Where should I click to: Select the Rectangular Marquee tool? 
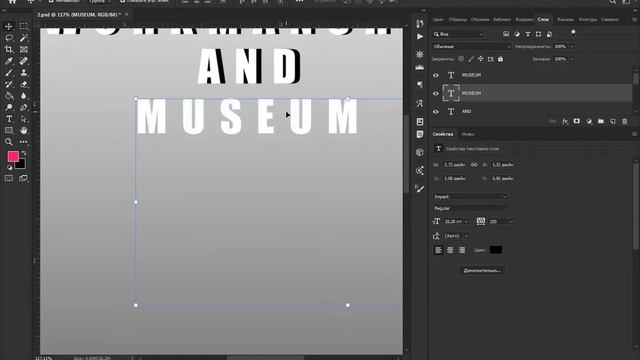[24, 27]
